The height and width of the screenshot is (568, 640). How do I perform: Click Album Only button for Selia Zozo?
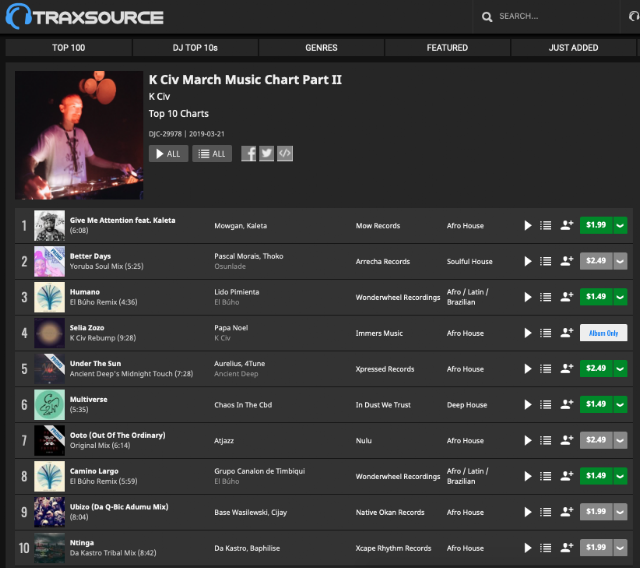pos(603,333)
